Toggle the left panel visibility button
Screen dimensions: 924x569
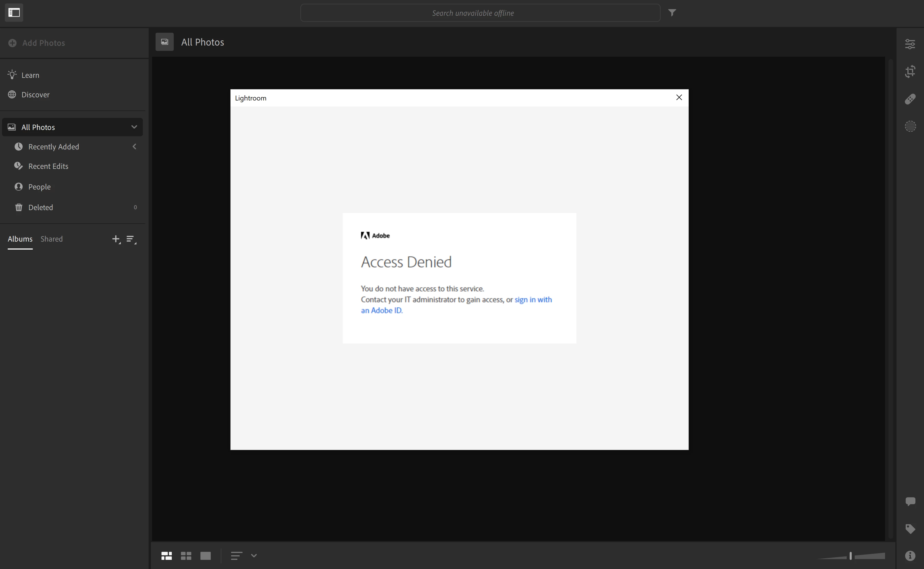14,13
